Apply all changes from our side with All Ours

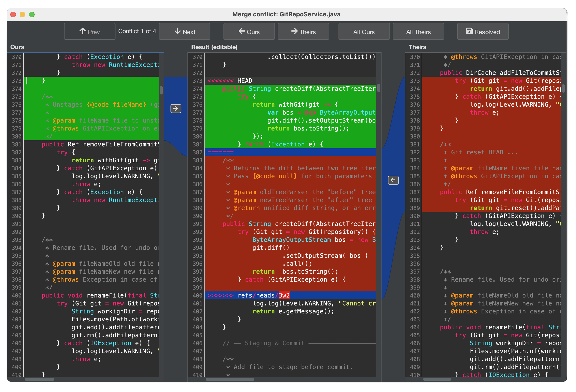364,32
